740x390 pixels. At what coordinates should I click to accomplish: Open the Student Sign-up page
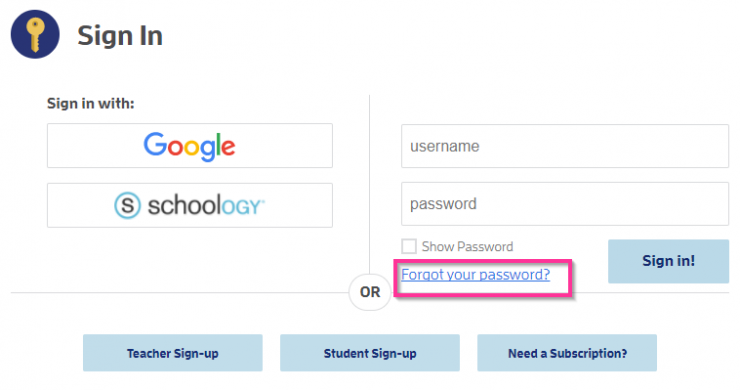(x=370, y=353)
